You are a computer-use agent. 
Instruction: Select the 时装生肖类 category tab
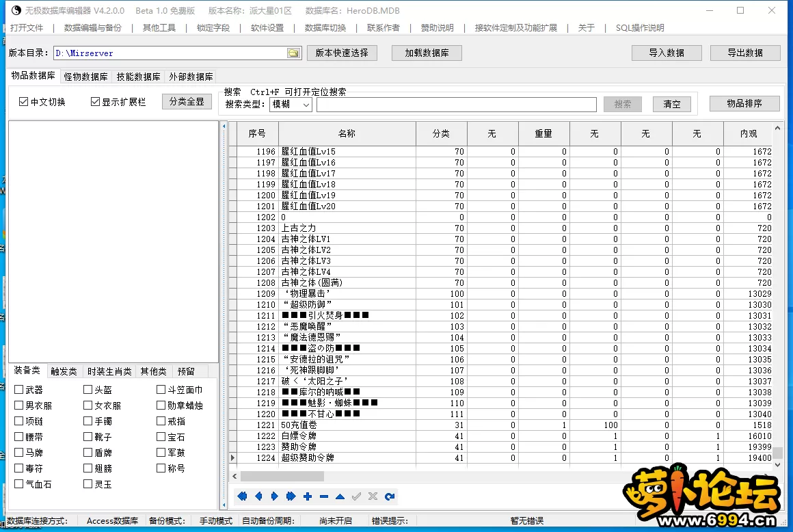[110, 372]
